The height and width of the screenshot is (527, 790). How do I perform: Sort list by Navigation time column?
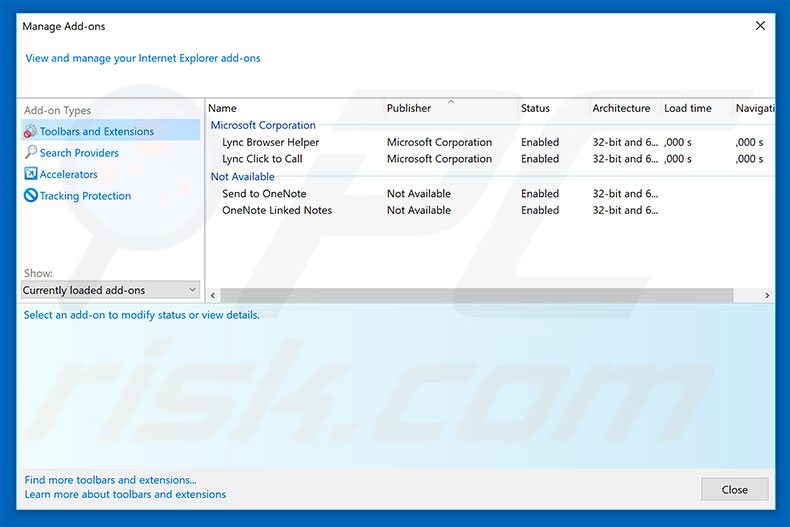point(754,108)
